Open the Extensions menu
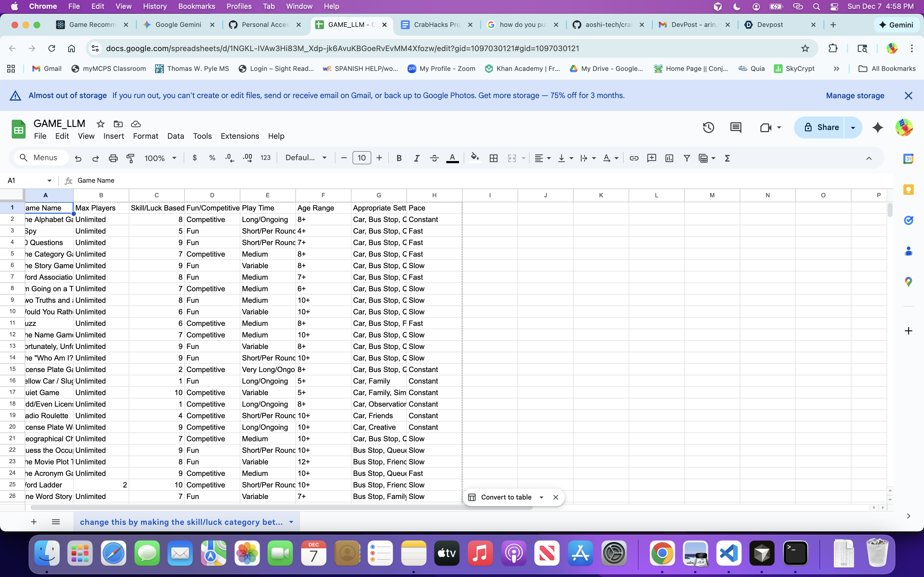924x577 pixels. point(240,136)
